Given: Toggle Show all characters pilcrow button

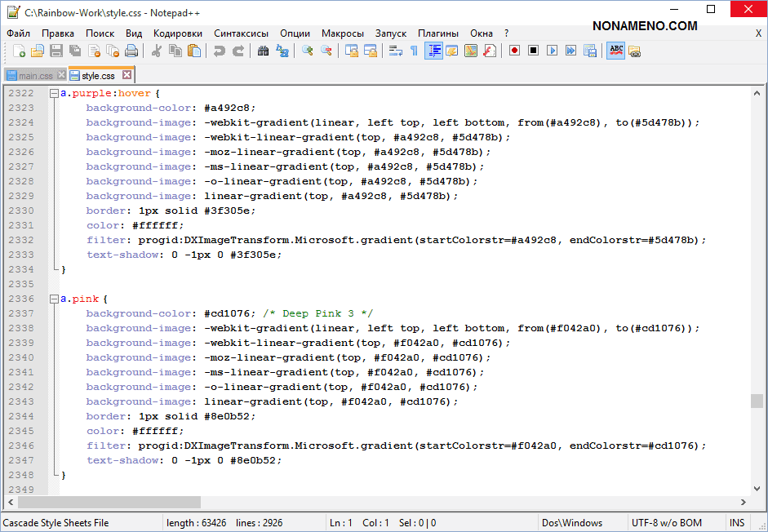Looking at the screenshot, I should click(x=414, y=51).
